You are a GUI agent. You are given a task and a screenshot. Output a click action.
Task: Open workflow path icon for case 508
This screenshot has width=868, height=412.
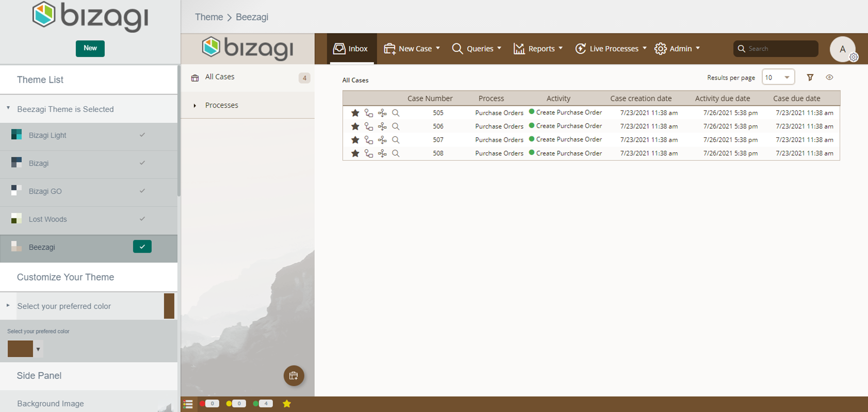(x=368, y=153)
